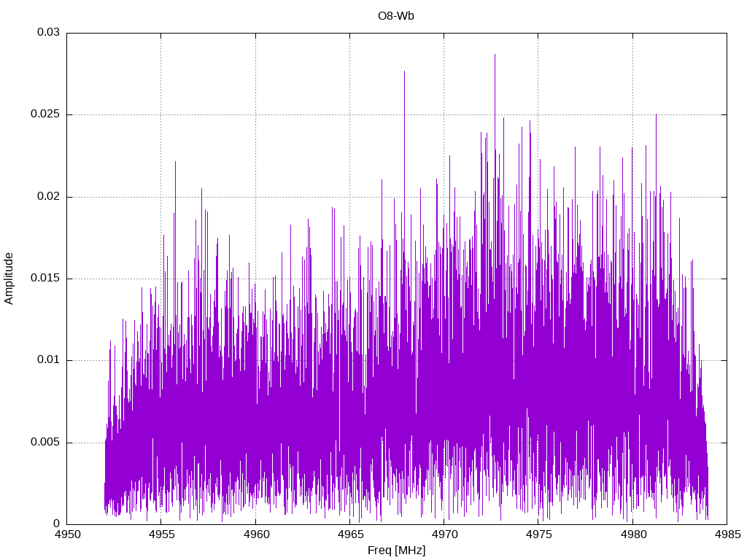Click the 4970 x-axis tick label
The height and width of the screenshot is (560, 747).
(x=444, y=534)
